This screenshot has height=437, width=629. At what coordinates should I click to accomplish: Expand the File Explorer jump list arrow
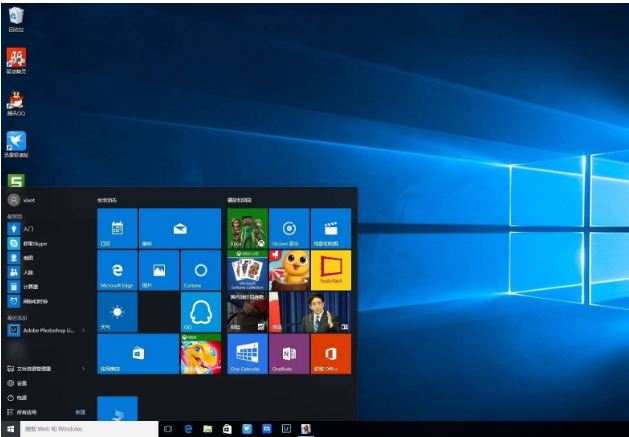[x=83, y=368]
